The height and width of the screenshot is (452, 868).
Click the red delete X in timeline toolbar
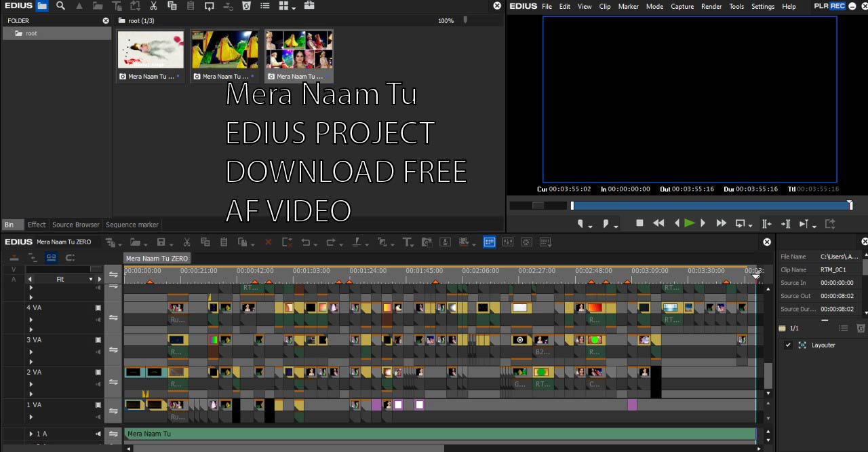click(268, 242)
